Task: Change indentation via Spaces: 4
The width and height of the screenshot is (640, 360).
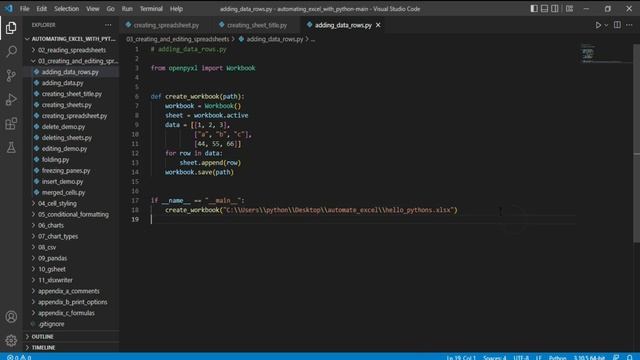Action: coord(494,357)
